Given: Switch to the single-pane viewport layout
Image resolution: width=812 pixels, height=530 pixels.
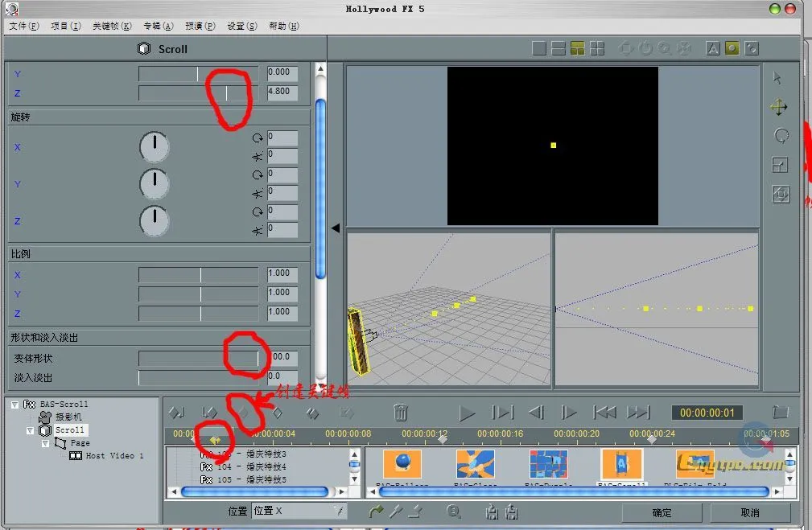Looking at the screenshot, I should pos(539,49).
